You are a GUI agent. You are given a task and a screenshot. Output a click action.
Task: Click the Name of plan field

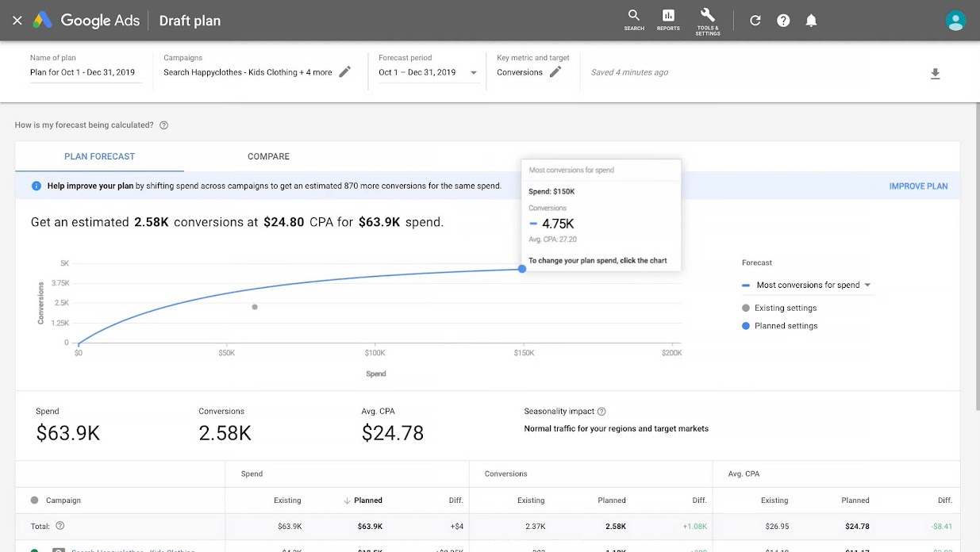(x=85, y=72)
